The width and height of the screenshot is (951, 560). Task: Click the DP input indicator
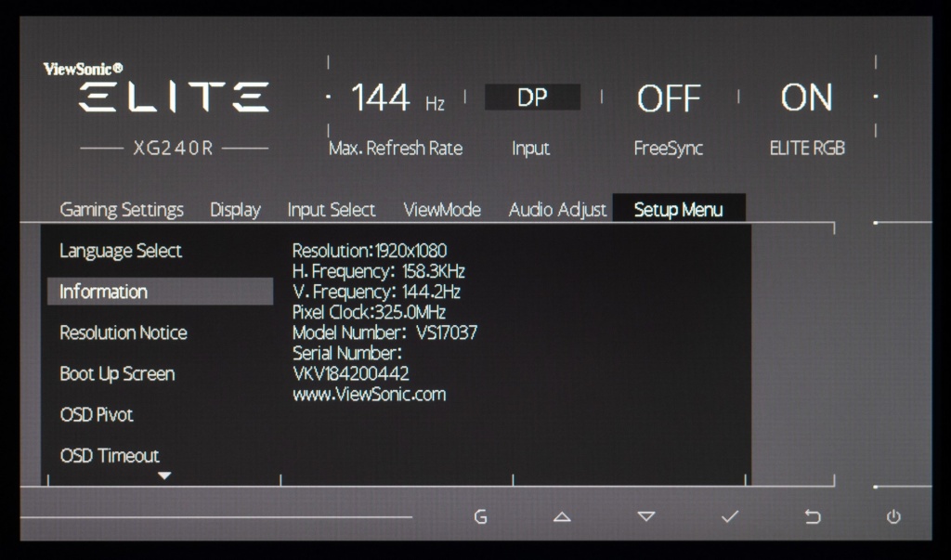pos(532,98)
